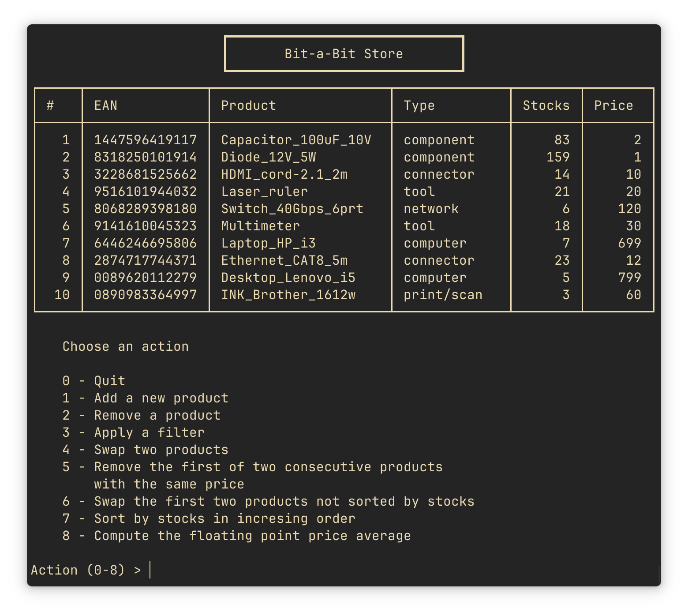Click price value 799
The image size is (688, 616).
pyautogui.click(x=629, y=278)
